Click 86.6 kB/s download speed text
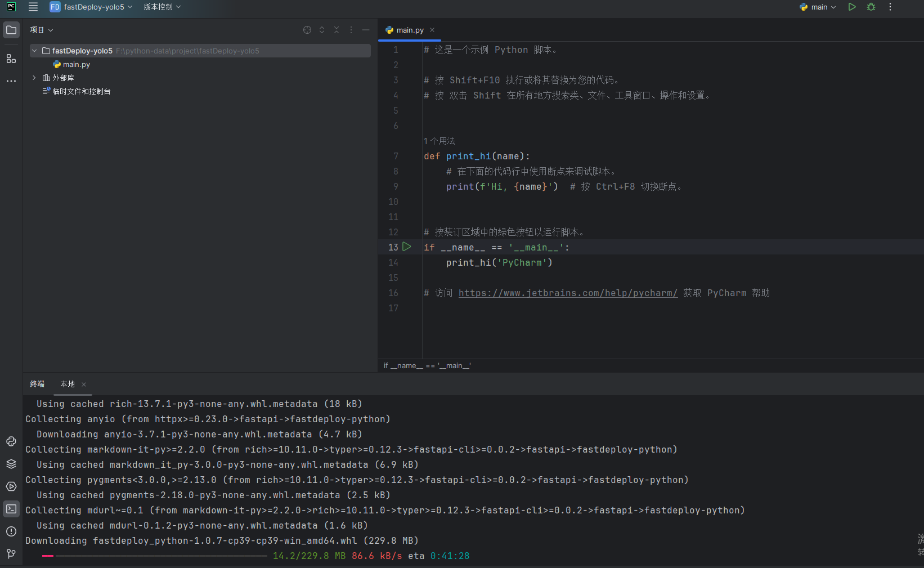The image size is (924, 568). (x=377, y=556)
